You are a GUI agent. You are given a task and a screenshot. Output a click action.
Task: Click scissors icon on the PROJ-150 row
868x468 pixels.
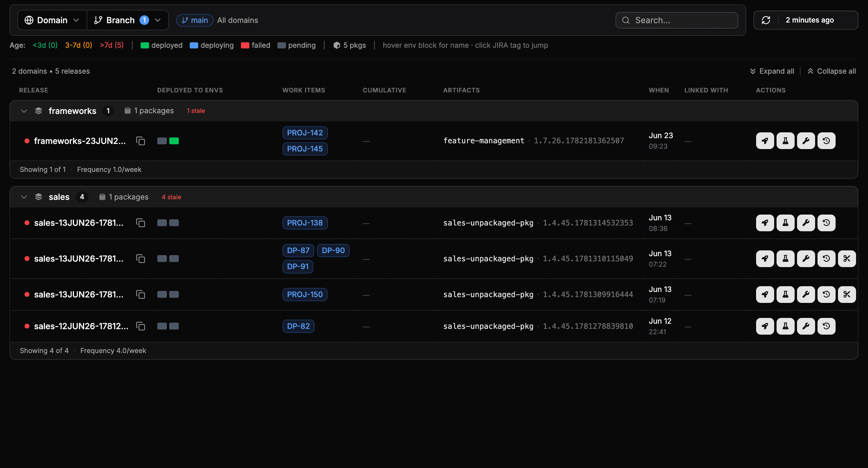[847, 295]
